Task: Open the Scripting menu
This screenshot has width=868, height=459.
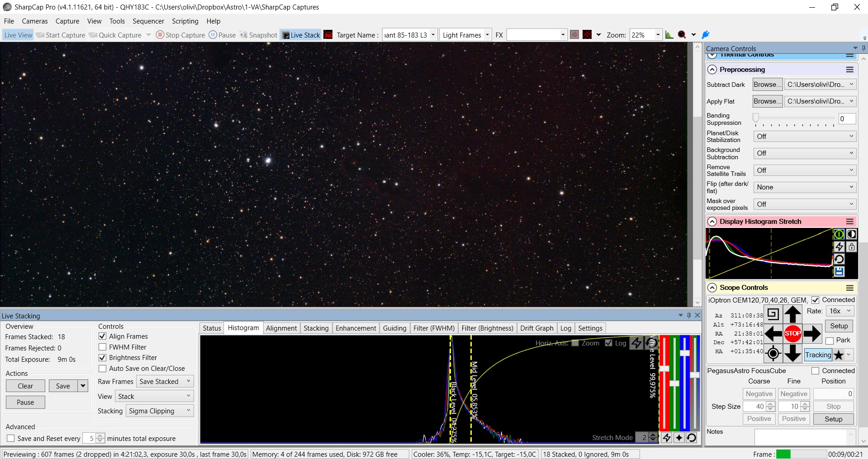Action: 185,21
